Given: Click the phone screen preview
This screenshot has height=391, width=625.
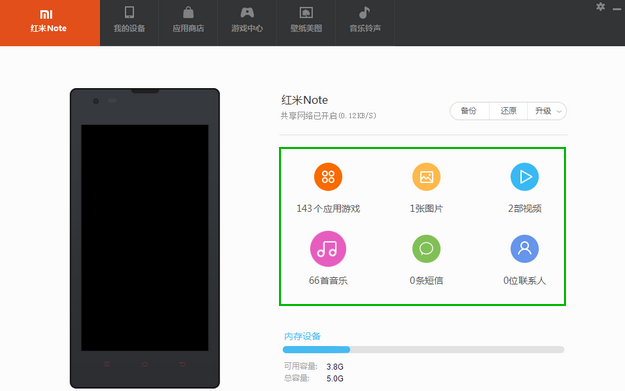Looking at the screenshot, I should [x=145, y=238].
